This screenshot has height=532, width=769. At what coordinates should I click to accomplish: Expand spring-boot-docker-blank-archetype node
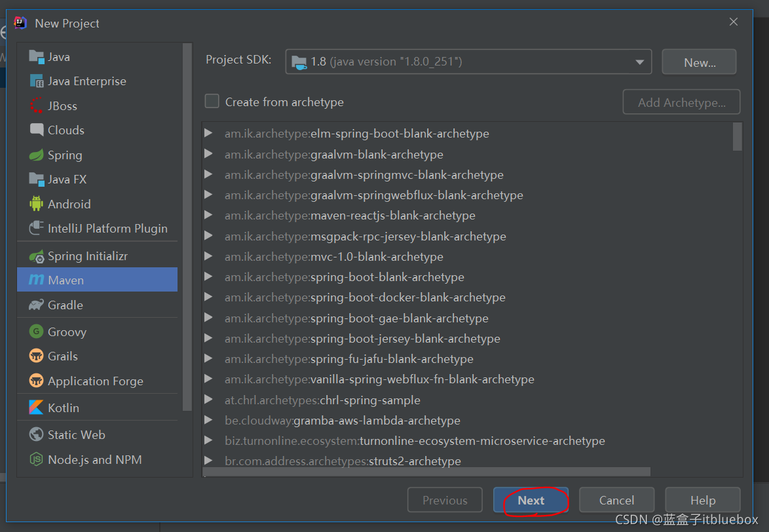pyautogui.click(x=208, y=297)
